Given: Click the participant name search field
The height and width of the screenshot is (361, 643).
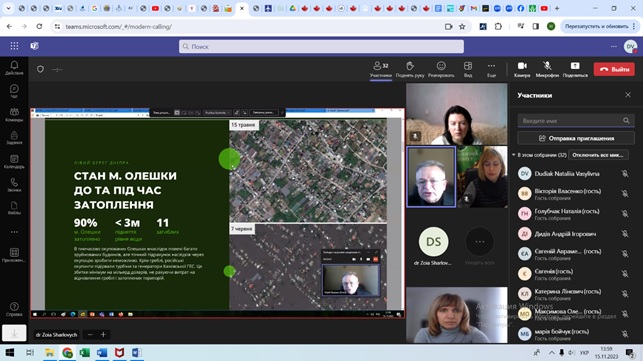Looking at the screenshot, I should [x=575, y=121].
